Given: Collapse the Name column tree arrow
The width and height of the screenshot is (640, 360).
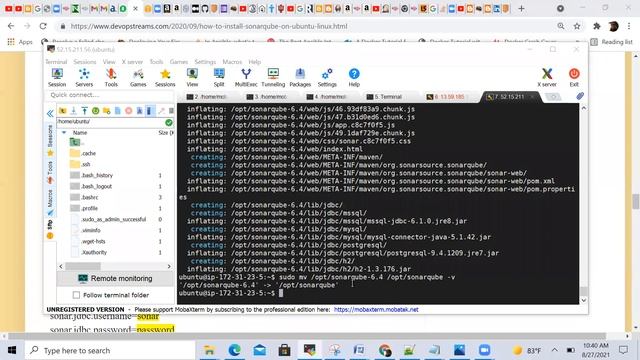Looking at the screenshot, I should click(64, 133).
